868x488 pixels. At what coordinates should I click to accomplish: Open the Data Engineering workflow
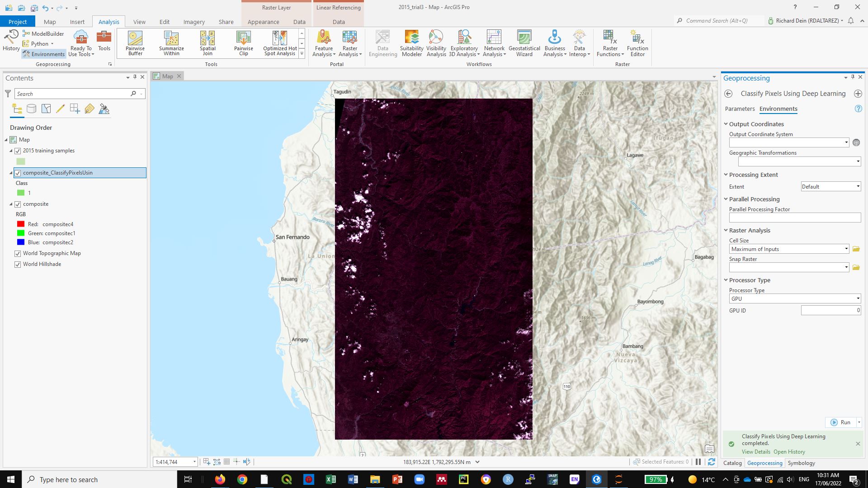pyautogui.click(x=382, y=43)
